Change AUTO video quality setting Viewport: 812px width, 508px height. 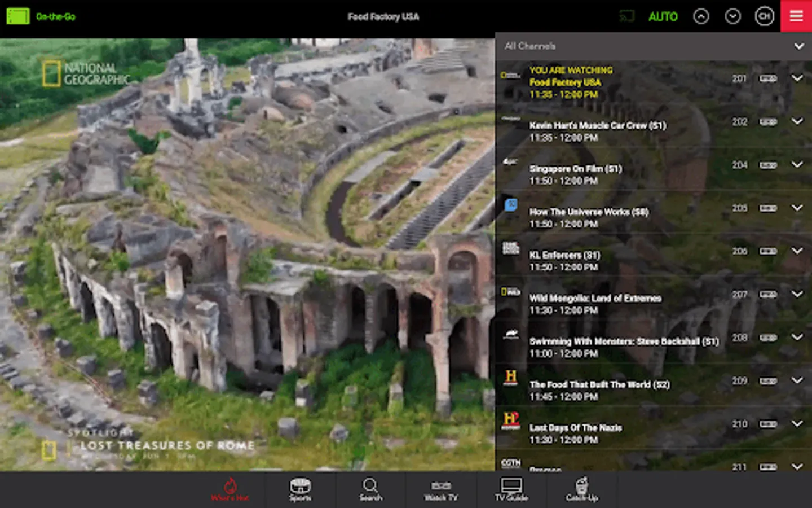pos(663,16)
